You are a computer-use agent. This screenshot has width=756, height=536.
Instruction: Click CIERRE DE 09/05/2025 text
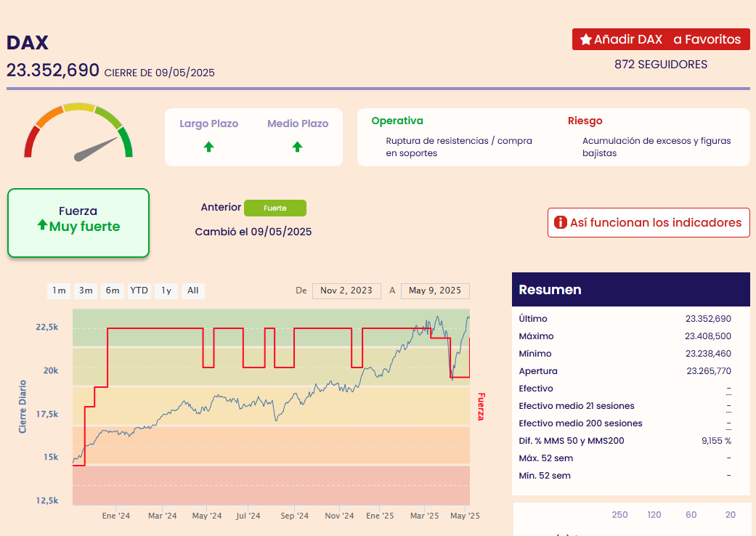point(160,73)
